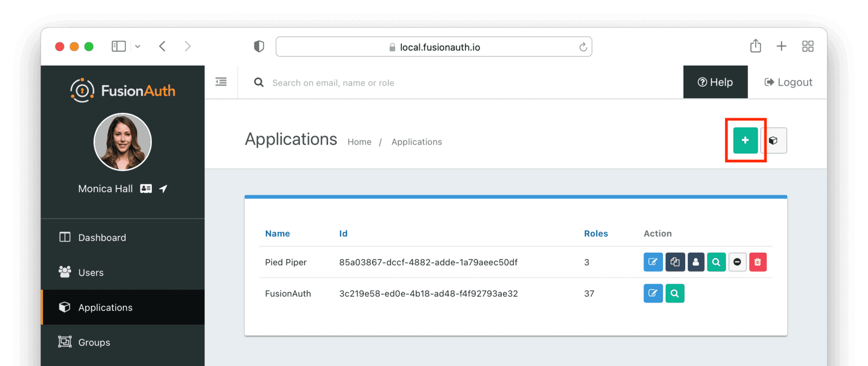Open the Groups menu item
The height and width of the screenshot is (366, 868).
coord(123,342)
